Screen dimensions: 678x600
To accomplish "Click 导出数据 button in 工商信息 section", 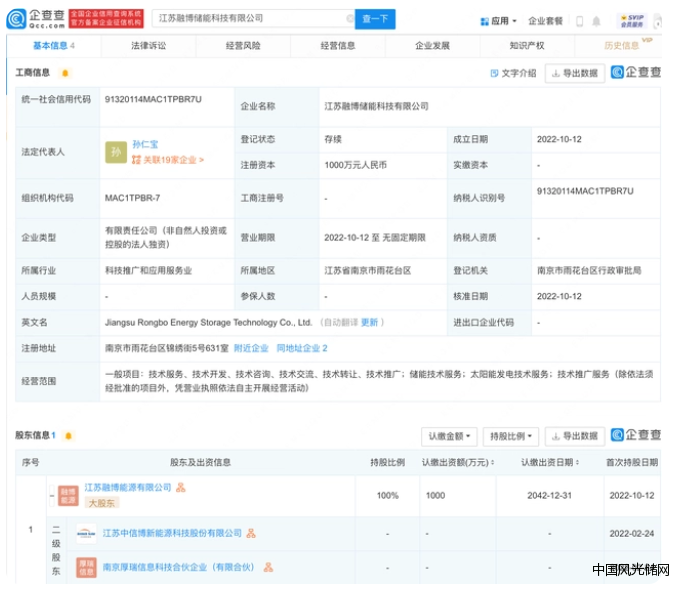I will [x=575, y=73].
